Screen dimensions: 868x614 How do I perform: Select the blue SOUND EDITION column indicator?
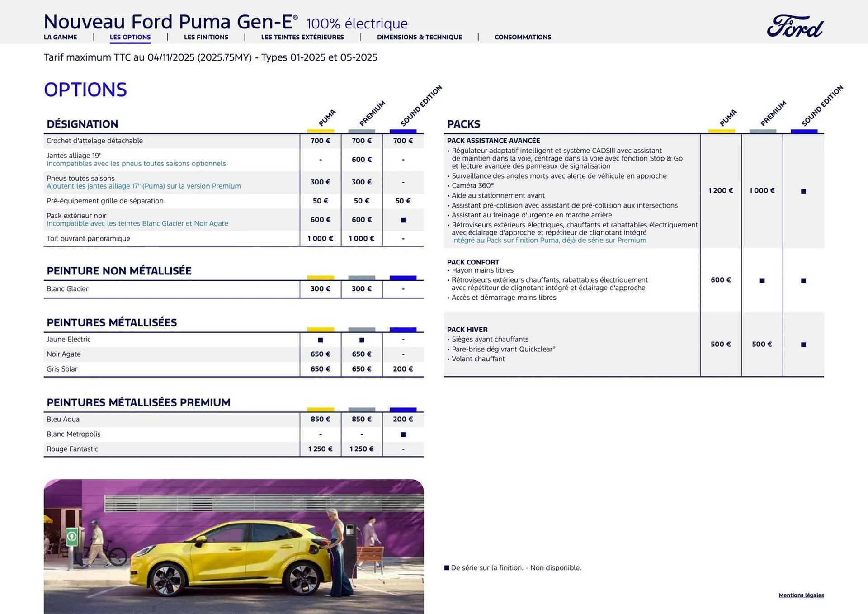403,132
